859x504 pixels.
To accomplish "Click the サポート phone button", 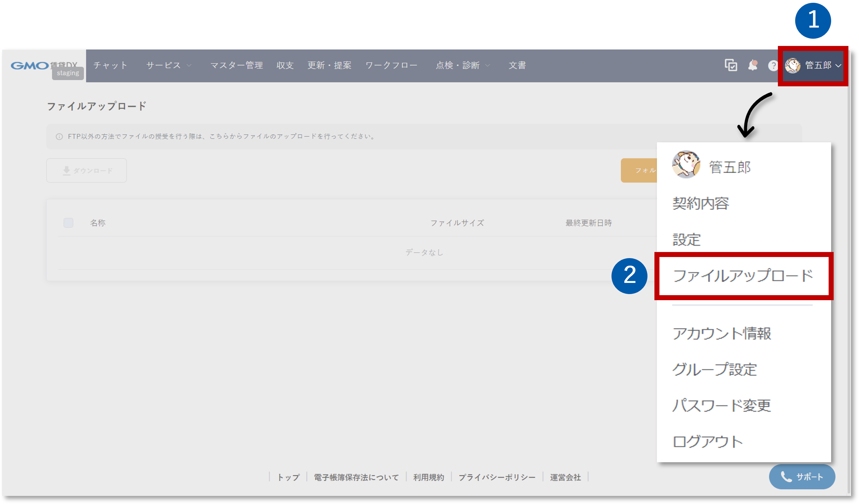I will 802,477.
